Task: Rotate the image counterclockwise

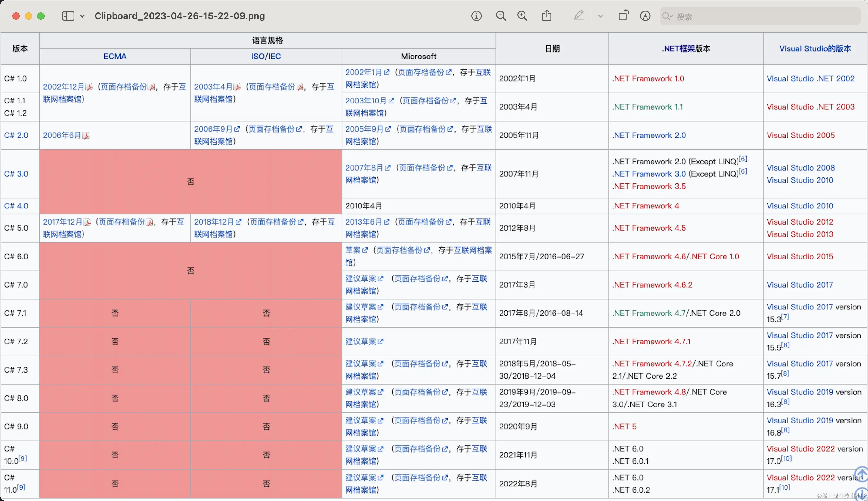Action: coord(623,16)
